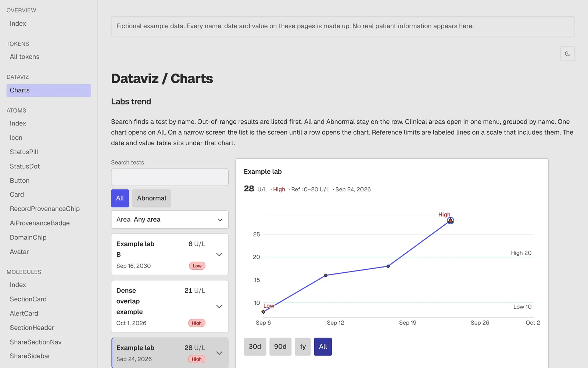This screenshot has height=368, width=588.
Task: Set the chart range to All
Action: (x=323, y=347)
